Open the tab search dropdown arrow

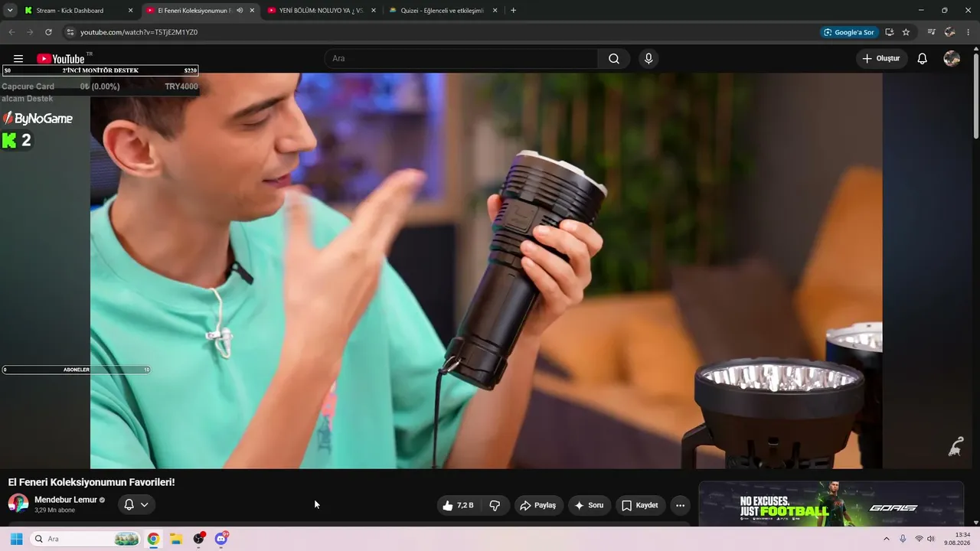[x=10, y=11]
